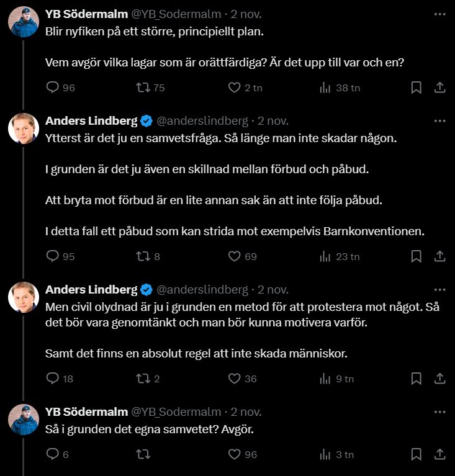This screenshot has width=455, height=476.
Task: Reply to first YB Södermalm tweet with 96 replies
Action: [53, 88]
